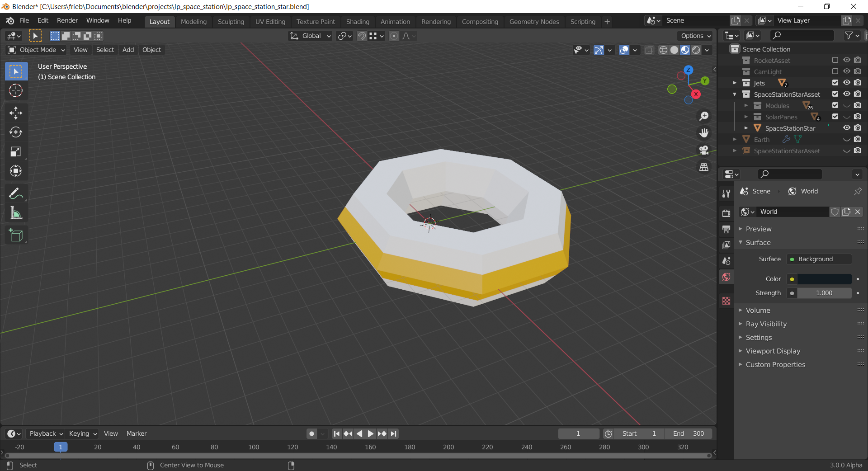Expand the Jets collection in outliner
This screenshot has height=471, width=868.
pyautogui.click(x=735, y=83)
